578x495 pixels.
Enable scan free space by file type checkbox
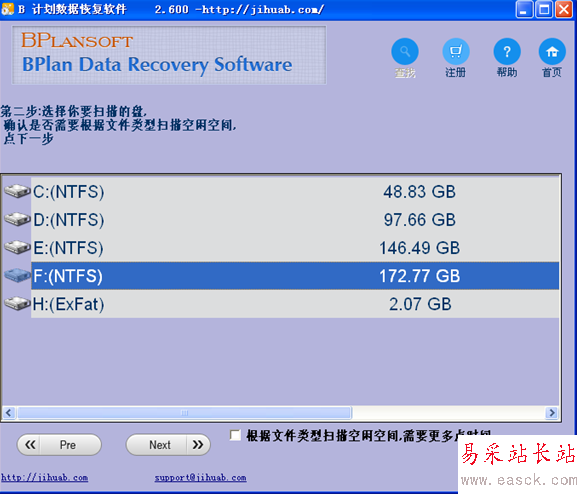coord(235,435)
